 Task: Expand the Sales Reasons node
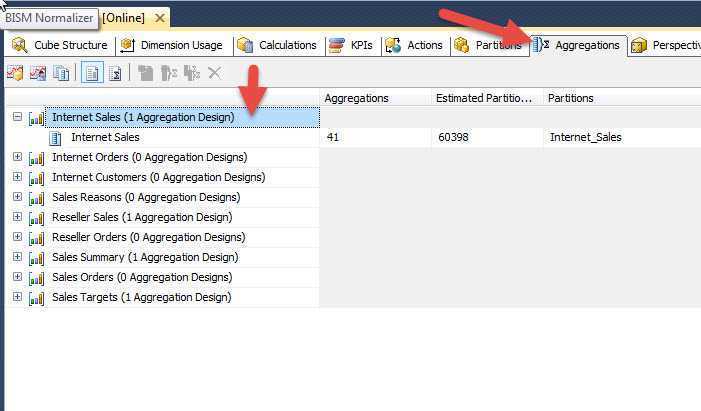17,197
